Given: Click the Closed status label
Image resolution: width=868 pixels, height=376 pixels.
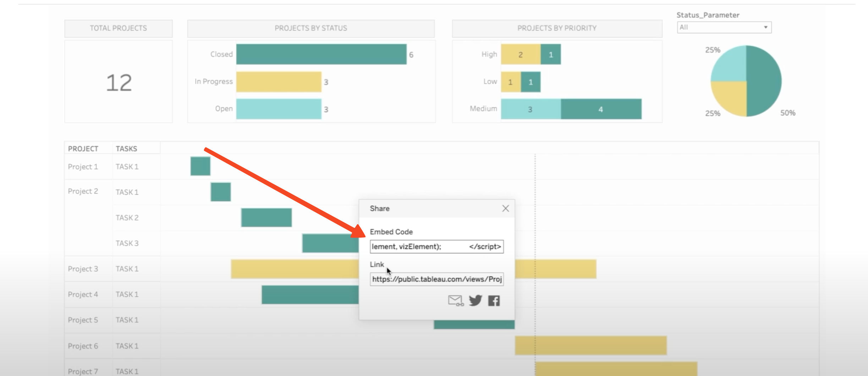Looking at the screenshot, I should tap(221, 54).
